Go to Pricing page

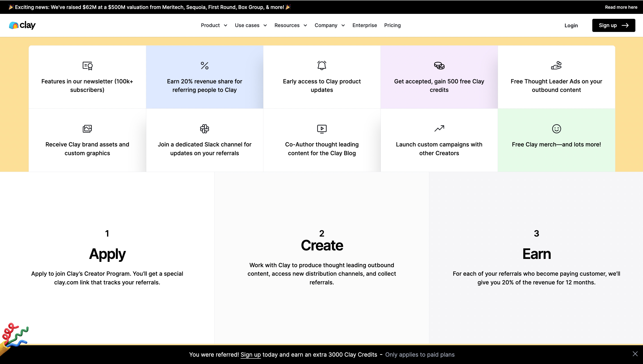392,25
